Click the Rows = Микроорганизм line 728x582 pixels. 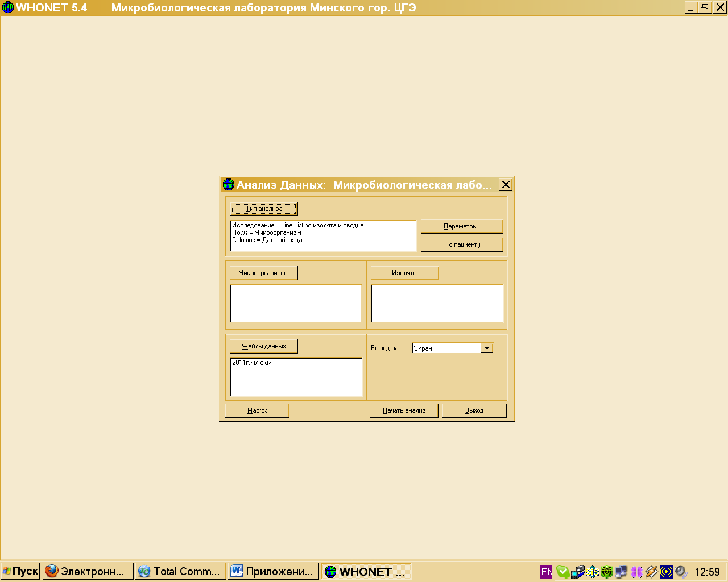click(267, 232)
